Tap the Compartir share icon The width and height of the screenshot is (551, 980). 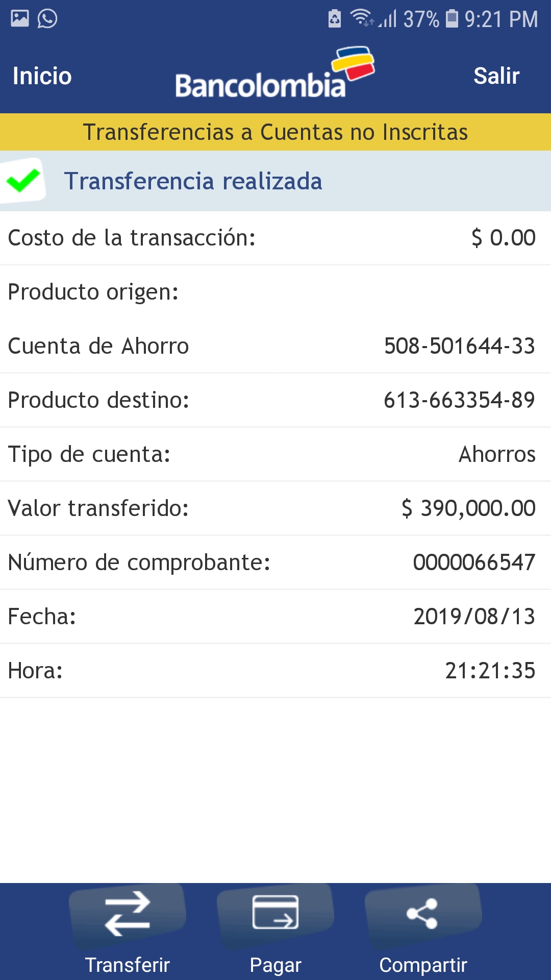point(423,913)
